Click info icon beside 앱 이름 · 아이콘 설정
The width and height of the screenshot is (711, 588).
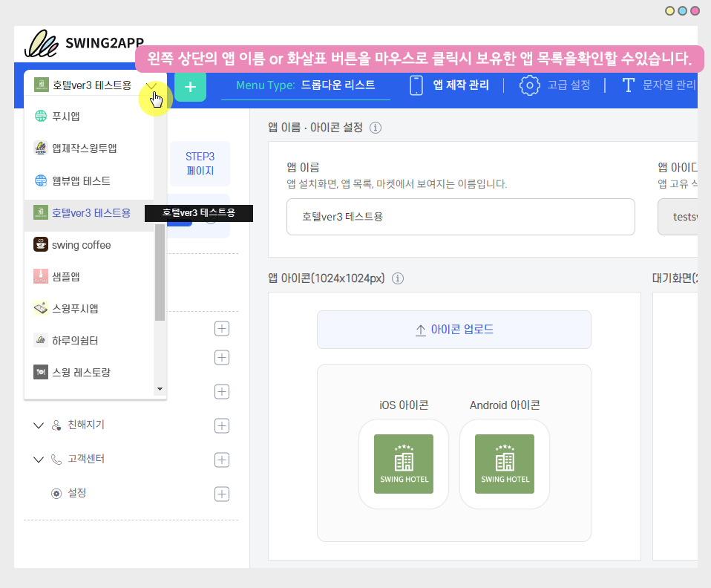click(376, 127)
